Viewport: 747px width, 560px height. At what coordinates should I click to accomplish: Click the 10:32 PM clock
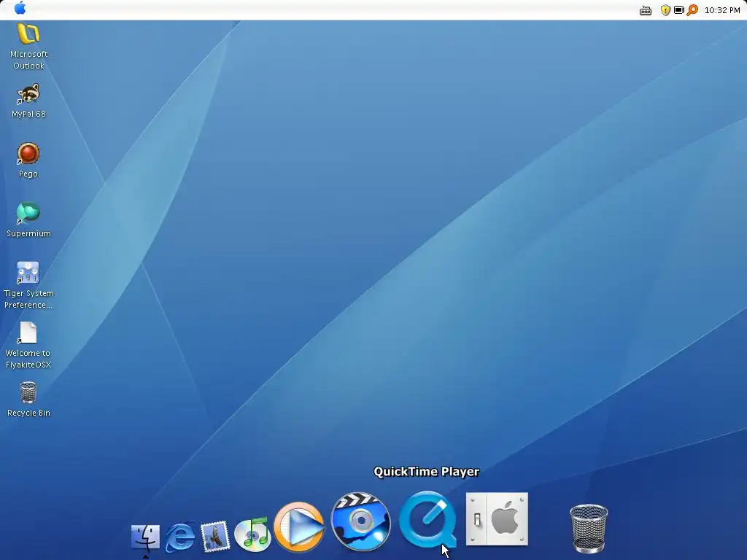pyautogui.click(x=722, y=10)
